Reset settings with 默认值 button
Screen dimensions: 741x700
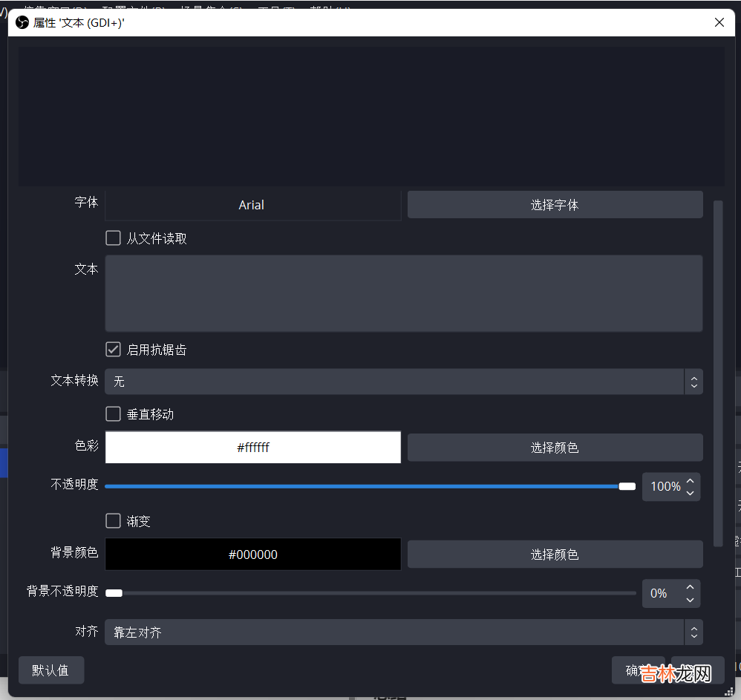tap(50, 670)
